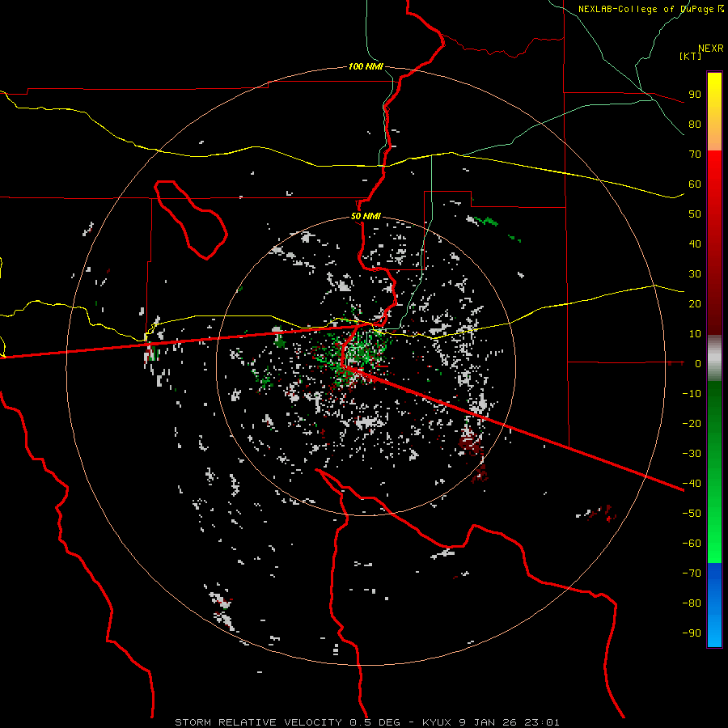Image resolution: width=728 pixels, height=728 pixels.
Task: Click the -10 value on the velocity scale
Action: pos(692,394)
